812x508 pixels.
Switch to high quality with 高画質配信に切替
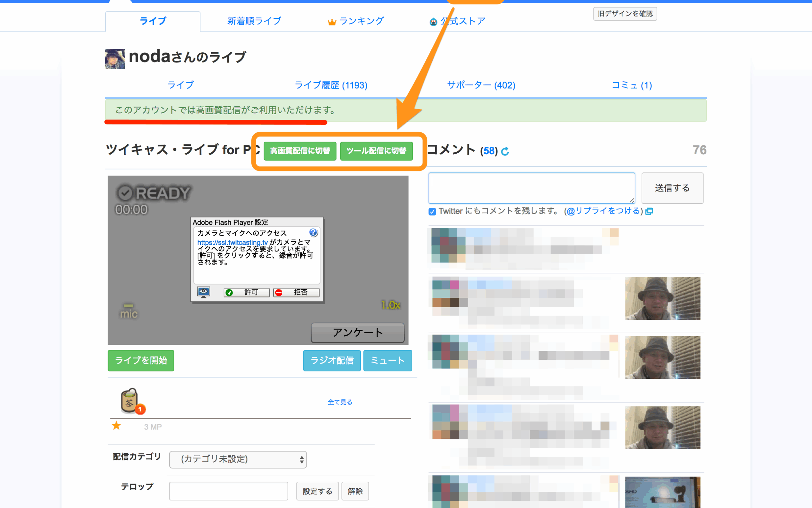[x=300, y=151]
